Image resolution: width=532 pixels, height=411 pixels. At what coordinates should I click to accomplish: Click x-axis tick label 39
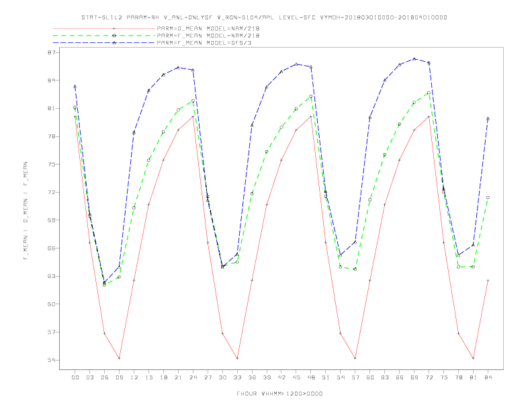point(267,377)
